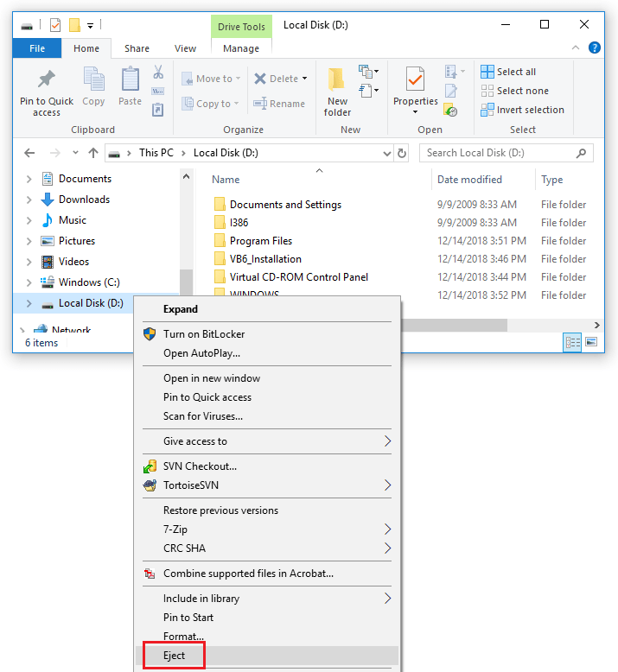The height and width of the screenshot is (672, 618).
Task: Click the Cut scissors icon
Action: coord(158,72)
